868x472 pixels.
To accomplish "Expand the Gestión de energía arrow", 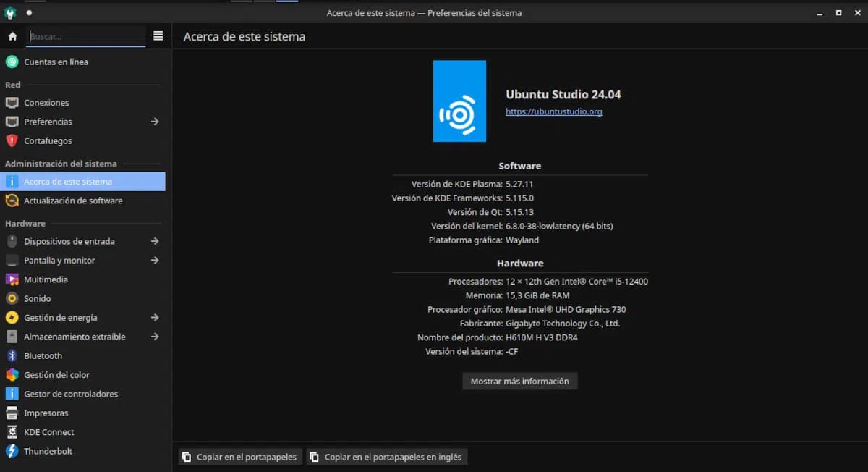I will coord(155,318).
